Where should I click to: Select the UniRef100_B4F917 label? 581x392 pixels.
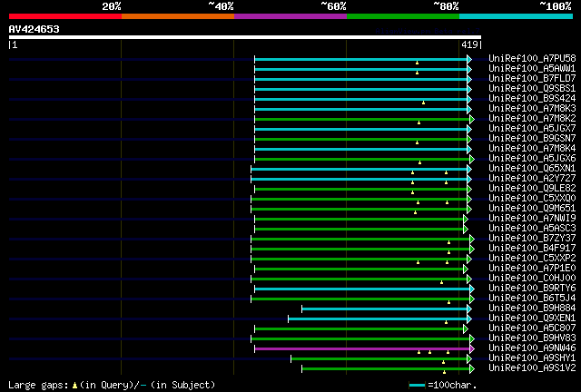coord(532,249)
